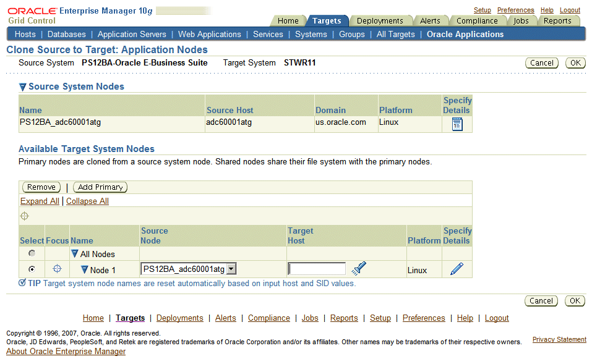
Task: Select the All Nodes radio button
Action: (x=32, y=253)
